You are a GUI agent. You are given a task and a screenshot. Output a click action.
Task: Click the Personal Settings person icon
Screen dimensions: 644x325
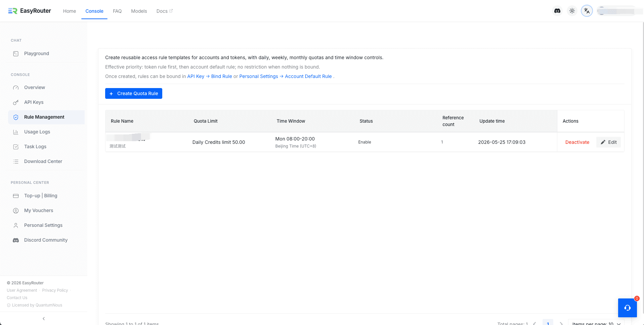16,225
